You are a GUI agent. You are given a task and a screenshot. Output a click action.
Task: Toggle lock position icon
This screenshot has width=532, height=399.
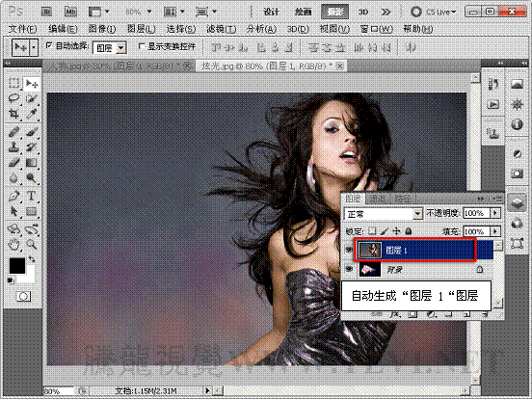pyautogui.click(x=396, y=231)
